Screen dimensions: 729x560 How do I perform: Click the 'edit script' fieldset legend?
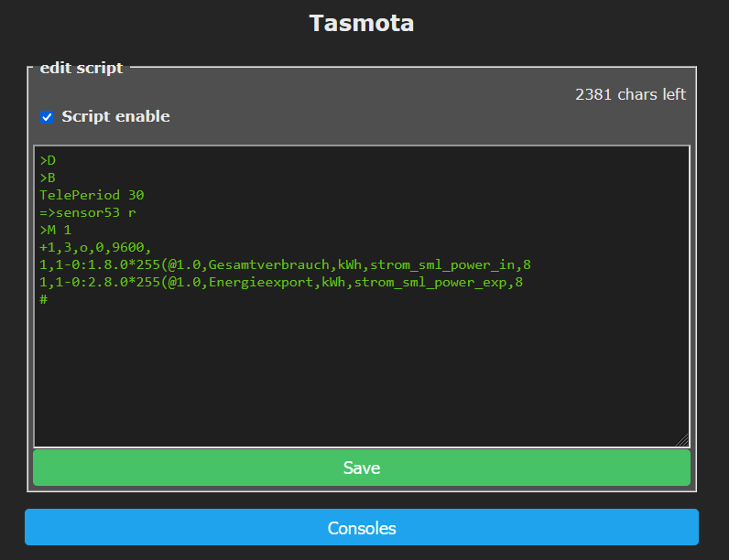click(81, 68)
